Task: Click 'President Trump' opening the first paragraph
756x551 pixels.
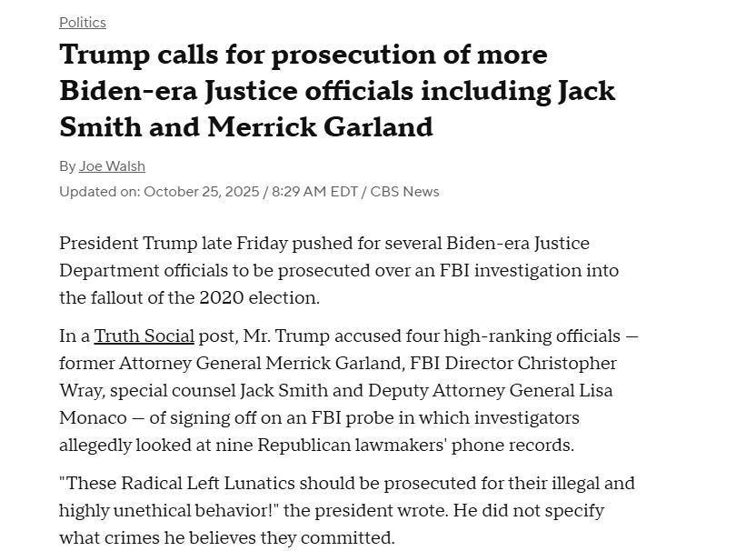Action: (x=128, y=243)
